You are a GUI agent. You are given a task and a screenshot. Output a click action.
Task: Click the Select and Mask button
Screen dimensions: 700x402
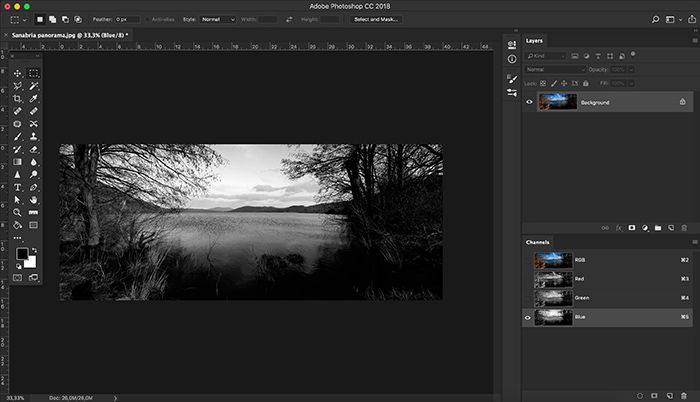376,20
